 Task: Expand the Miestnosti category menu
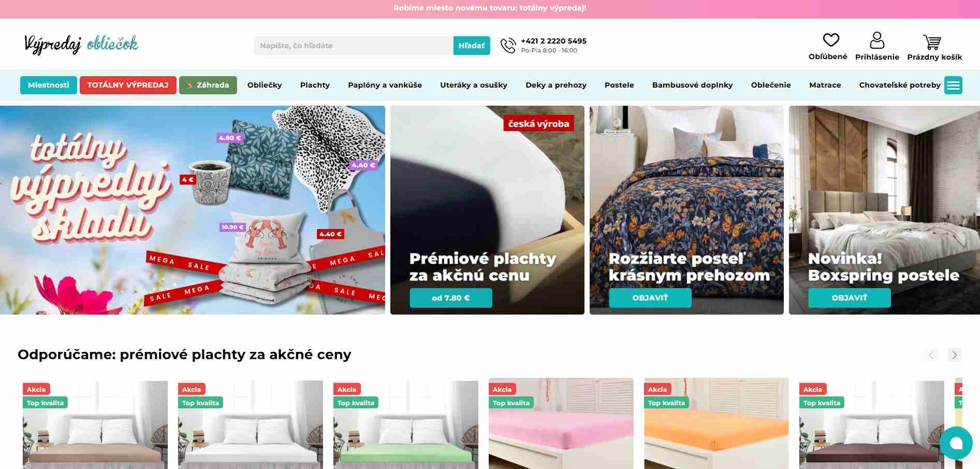click(x=49, y=85)
